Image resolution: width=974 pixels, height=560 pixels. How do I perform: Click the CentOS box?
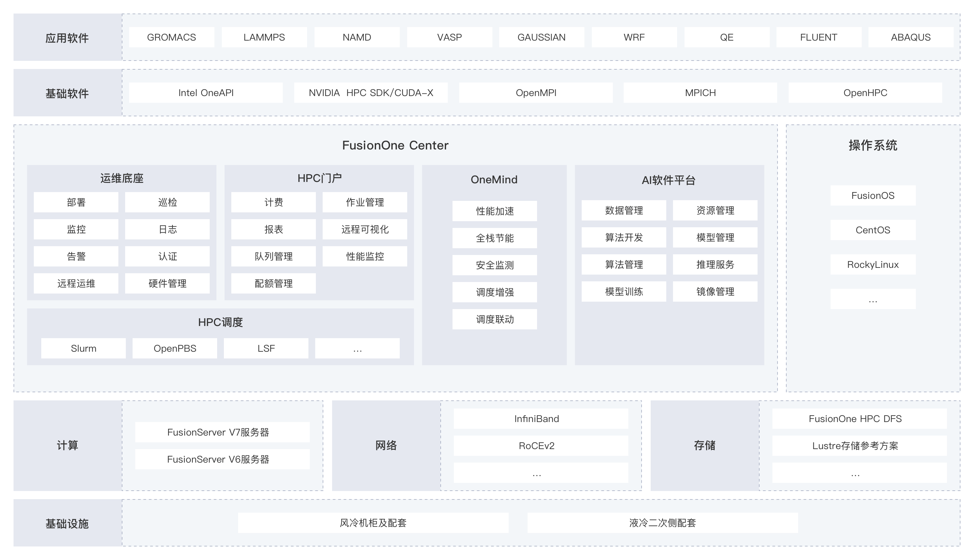click(873, 230)
